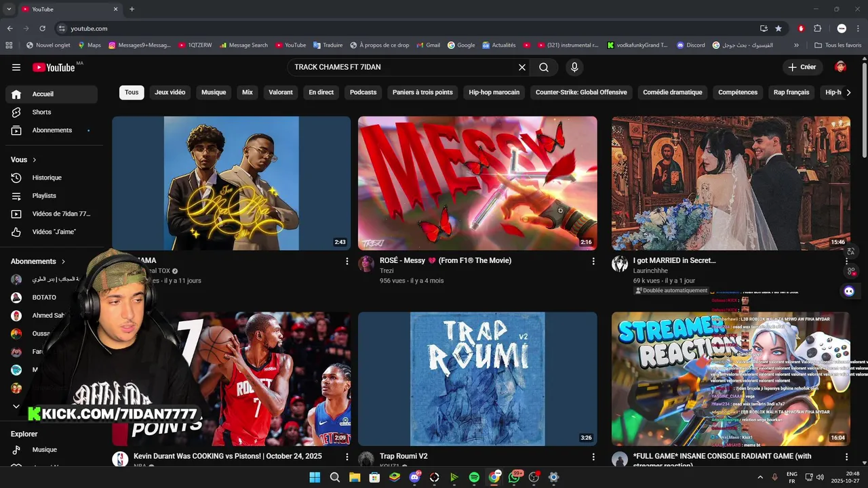Click Laurinchhhe channel avatar
The height and width of the screenshot is (488, 868).
click(620, 264)
